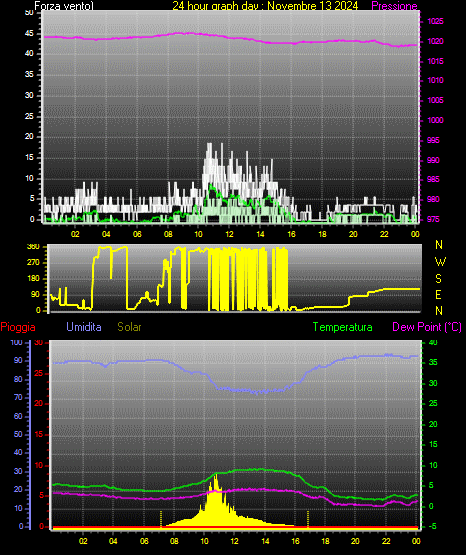The height and width of the screenshot is (555, 466).
Task: Click the 22 hour mark on bottom graph
Action: (386, 541)
